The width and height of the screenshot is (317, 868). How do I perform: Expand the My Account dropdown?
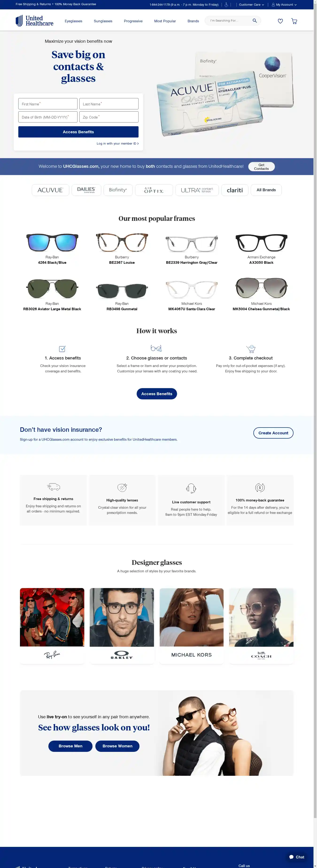click(284, 5)
